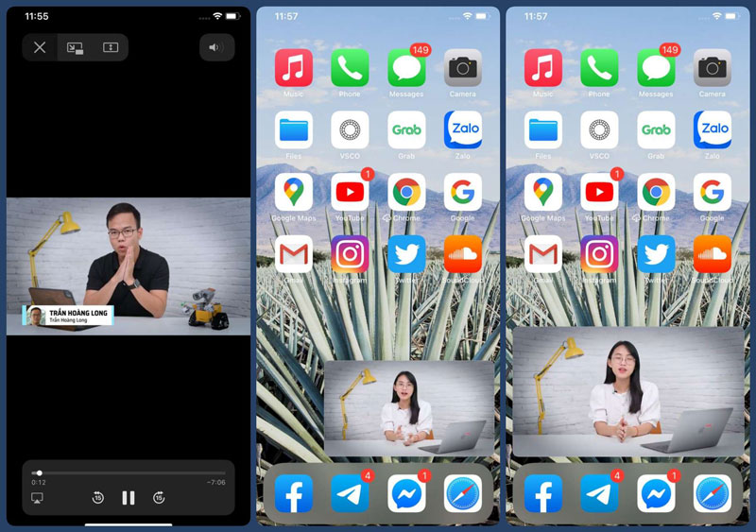Launch SoundCloud on the rightmost phone screen
756x532 pixels.
pos(713,254)
